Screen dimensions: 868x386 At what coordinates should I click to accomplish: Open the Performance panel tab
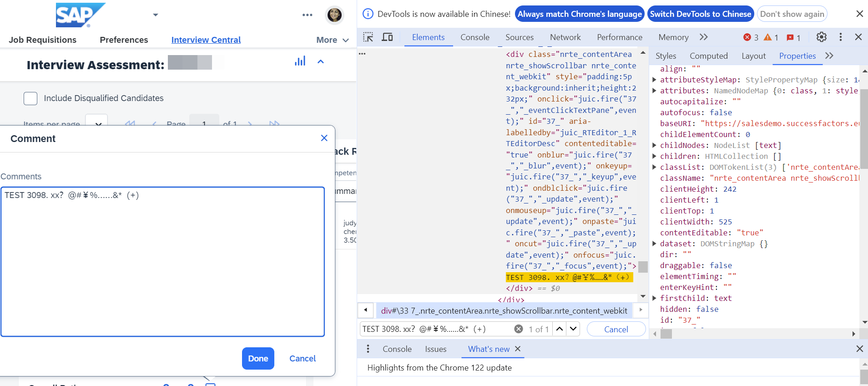click(620, 37)
